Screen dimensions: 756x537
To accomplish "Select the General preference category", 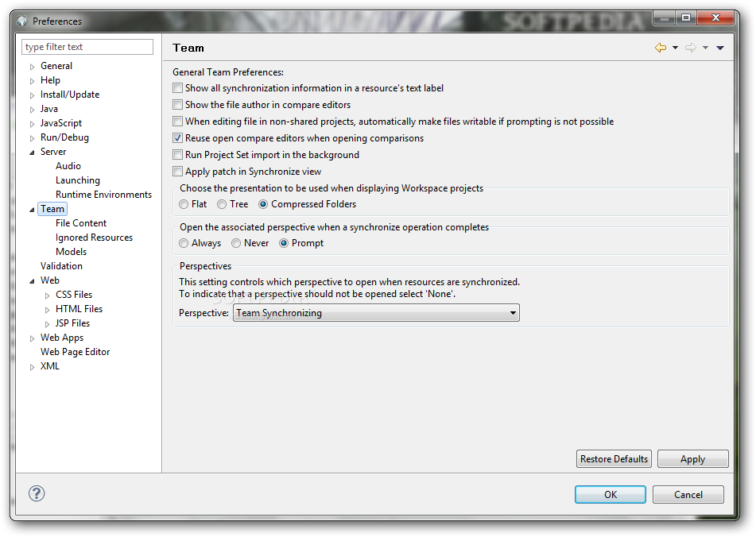I will point(56,65).
